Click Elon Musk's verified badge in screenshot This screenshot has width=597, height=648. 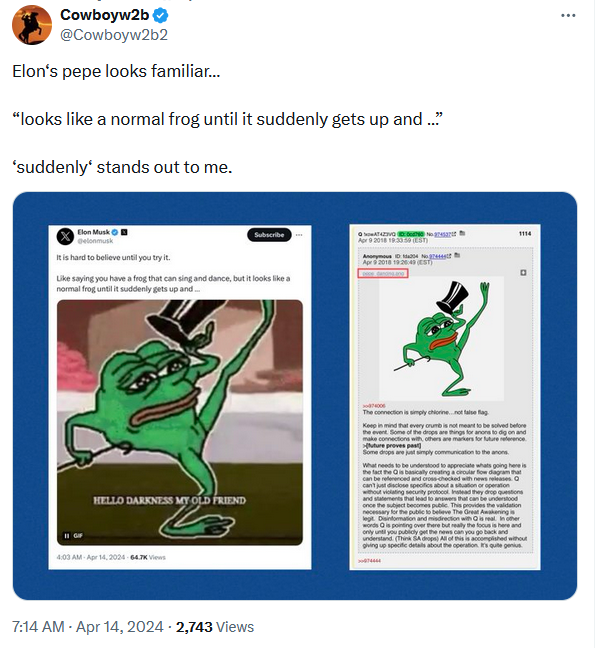point(115,232)
